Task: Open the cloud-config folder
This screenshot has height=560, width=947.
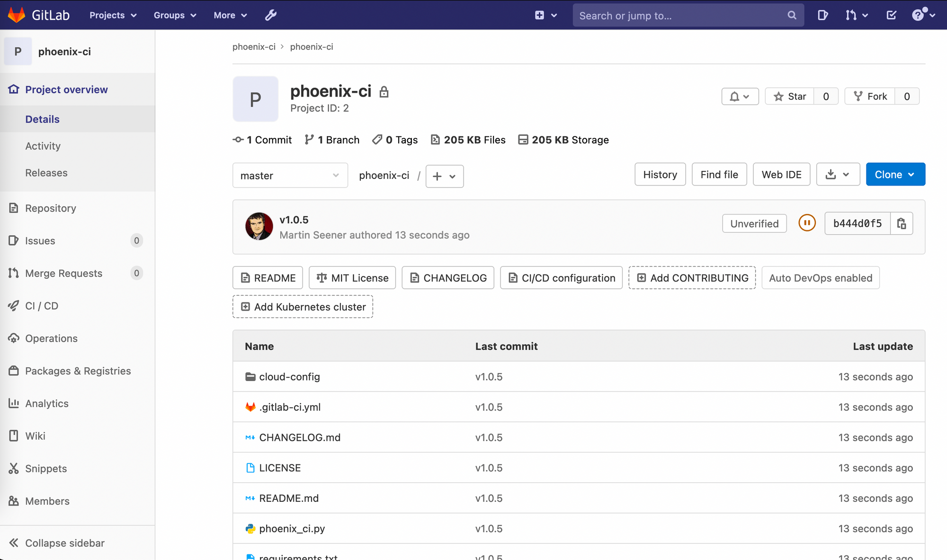Action: (289, 377)
